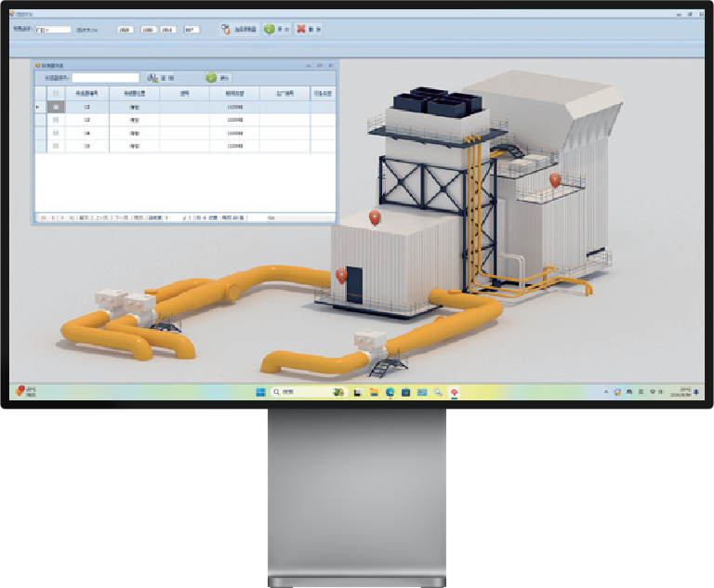This screenshot has width=714, height=588.
Task: Click the fourth column header in sensor table
Action: pos(234,94)
